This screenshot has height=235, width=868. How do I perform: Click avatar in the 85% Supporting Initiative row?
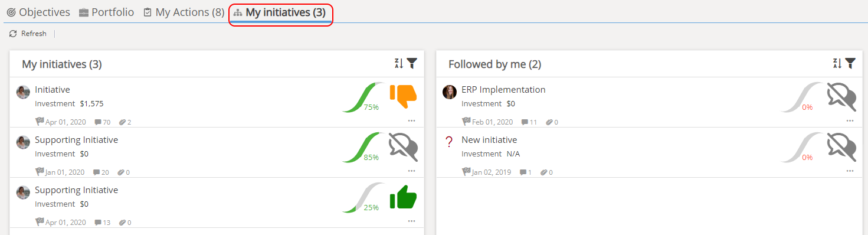[23, 142]
